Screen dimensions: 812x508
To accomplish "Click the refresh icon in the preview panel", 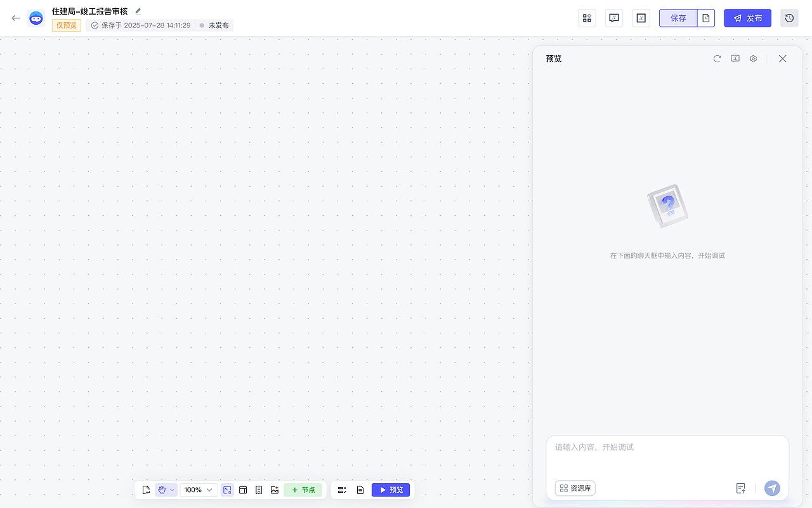I will 717,58.
